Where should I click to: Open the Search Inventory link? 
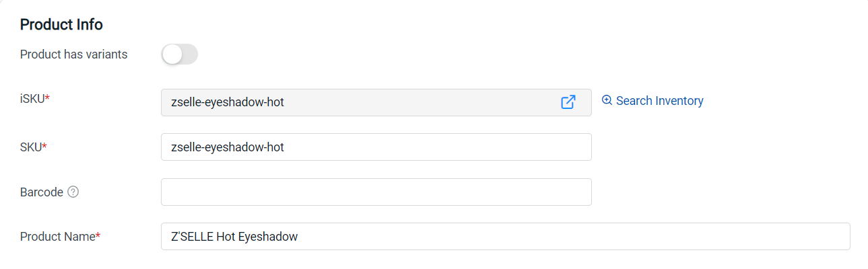click(x=659, y=101)
